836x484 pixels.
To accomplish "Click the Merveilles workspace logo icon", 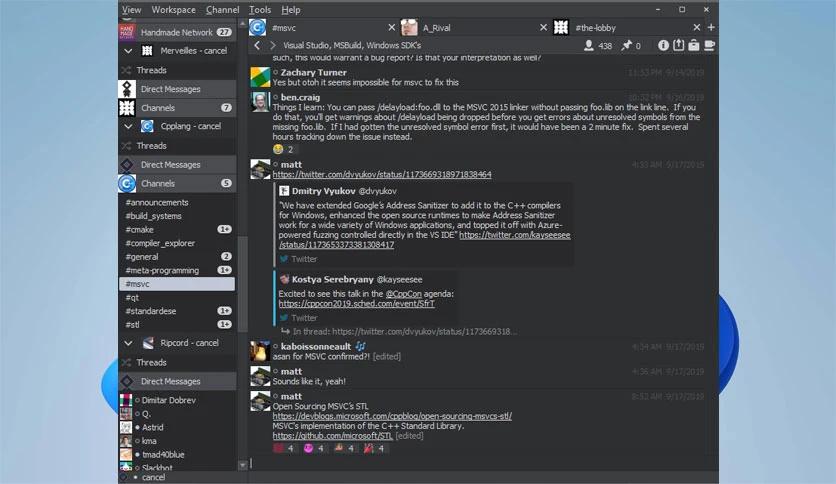I will pyautogui.click(x=147, y=51).
